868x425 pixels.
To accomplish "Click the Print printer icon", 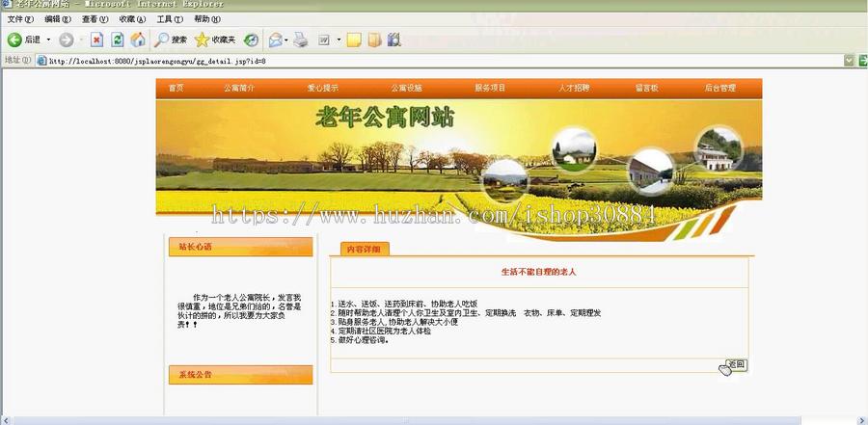I will point(301,40).
